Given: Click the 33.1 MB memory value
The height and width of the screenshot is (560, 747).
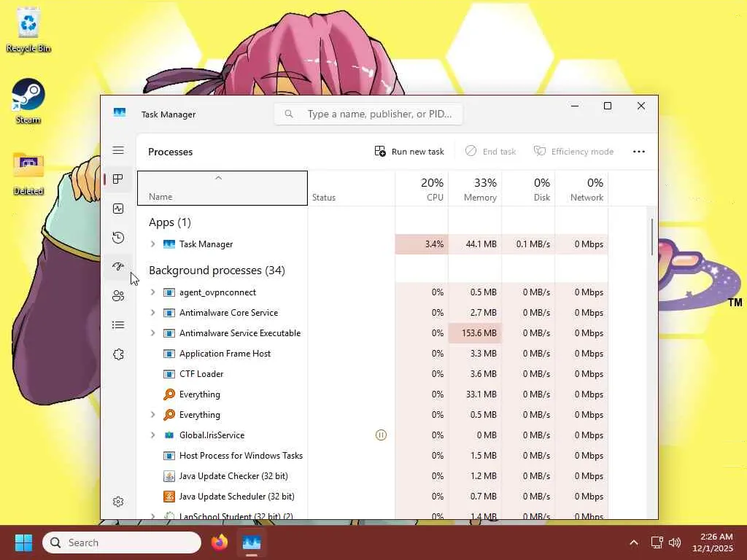Looking at the screenshot, I should (481, 394).
